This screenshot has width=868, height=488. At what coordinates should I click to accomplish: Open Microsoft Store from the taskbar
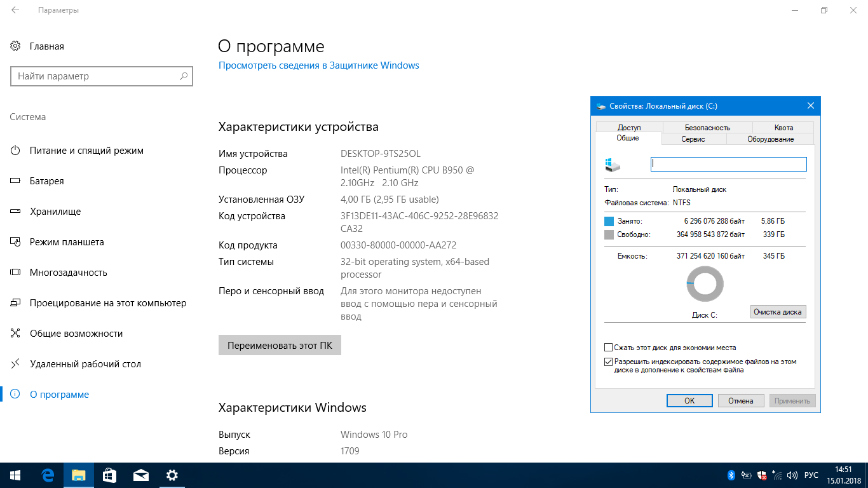point(109,475)
